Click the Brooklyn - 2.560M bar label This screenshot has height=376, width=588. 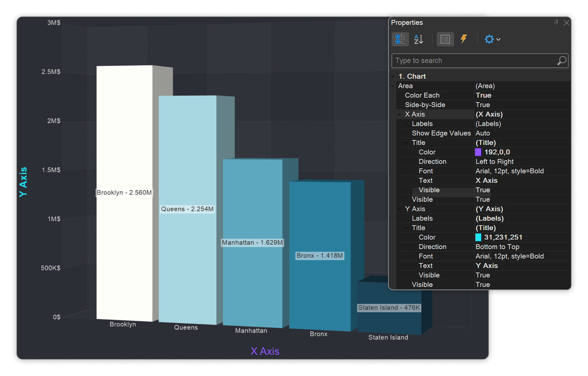[124, 193]
